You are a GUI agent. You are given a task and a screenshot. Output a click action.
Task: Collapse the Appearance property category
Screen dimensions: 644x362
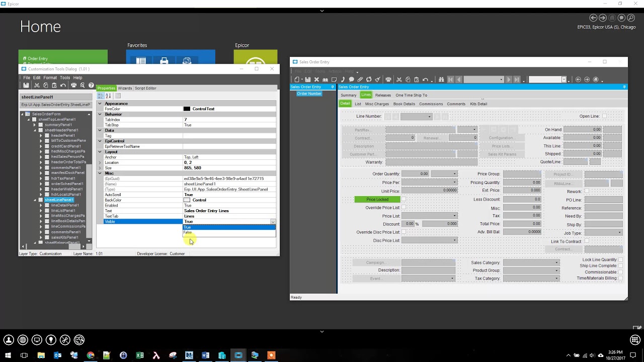[x=100, y=104]
